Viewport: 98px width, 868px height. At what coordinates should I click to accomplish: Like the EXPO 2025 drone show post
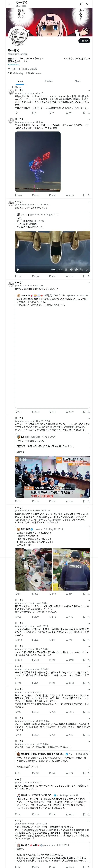coord(52,195)
